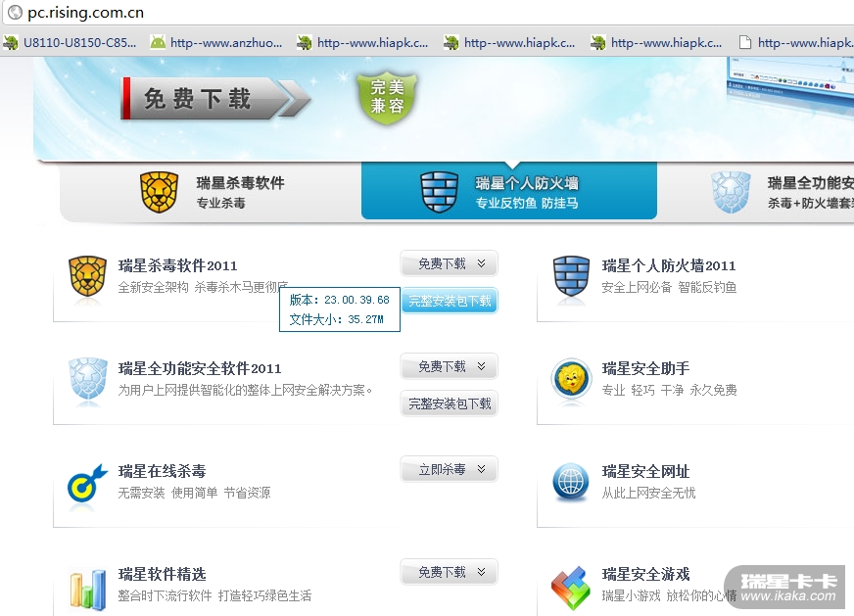Click the 版本: 23.00.39.68 tooltip text
This screenshot has height=616, width=854.
tap(339, 300)
